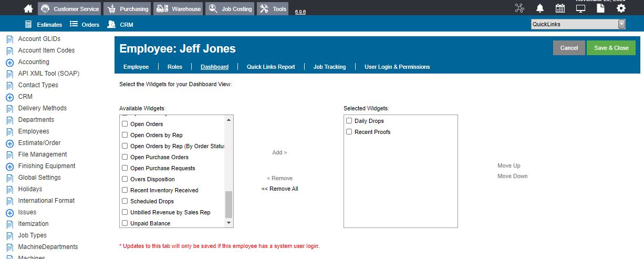
Task: Click the Available Widgets scrollbar thumb
Action: tap(228, 204)
